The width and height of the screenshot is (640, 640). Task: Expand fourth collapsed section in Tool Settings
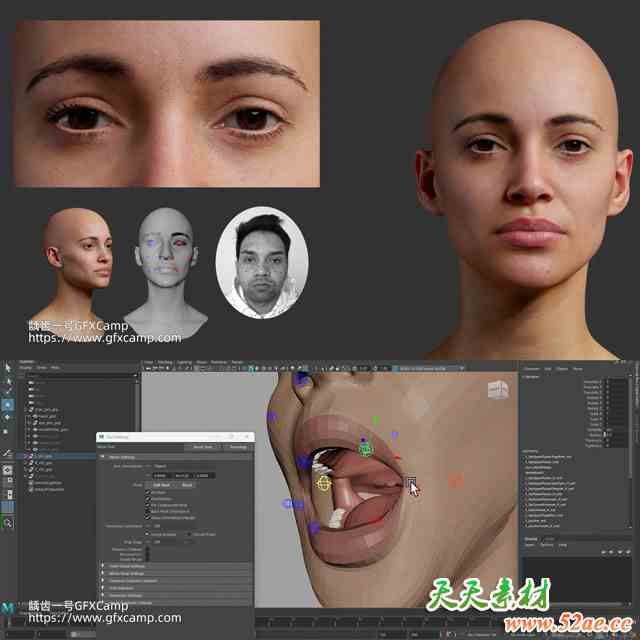(x=102, y=588)
